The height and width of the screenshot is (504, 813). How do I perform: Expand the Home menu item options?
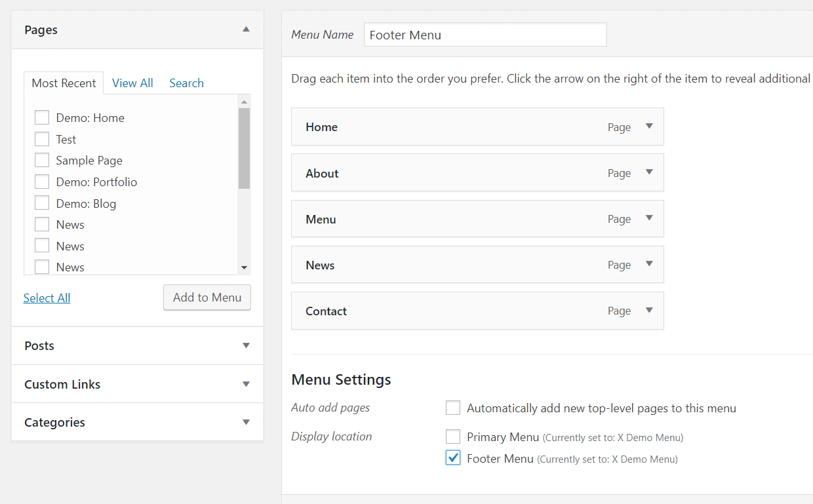[x=649, y=126]
